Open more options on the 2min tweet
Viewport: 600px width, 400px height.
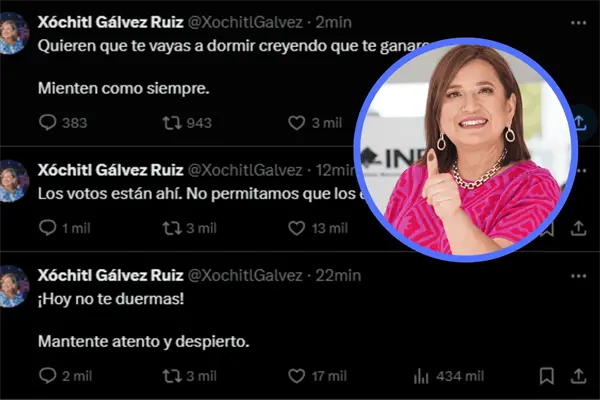pyautogui.click(x=578, y=23)
